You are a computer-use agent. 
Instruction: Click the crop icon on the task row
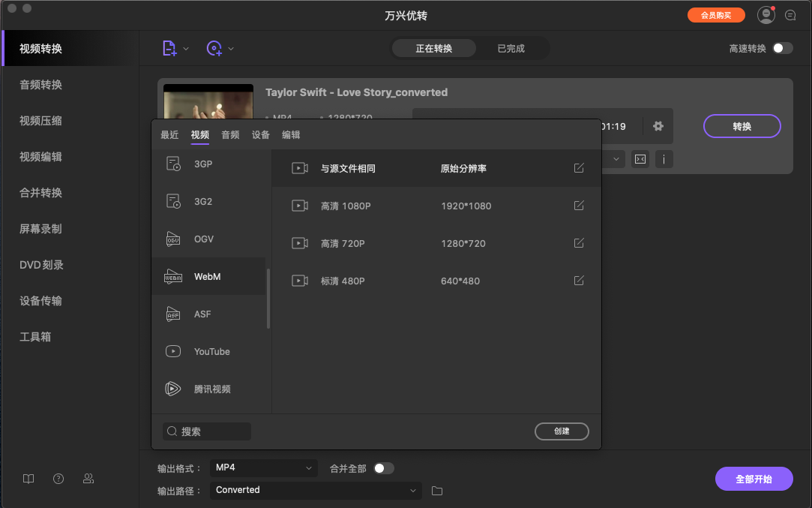click(x=640, y=159)
